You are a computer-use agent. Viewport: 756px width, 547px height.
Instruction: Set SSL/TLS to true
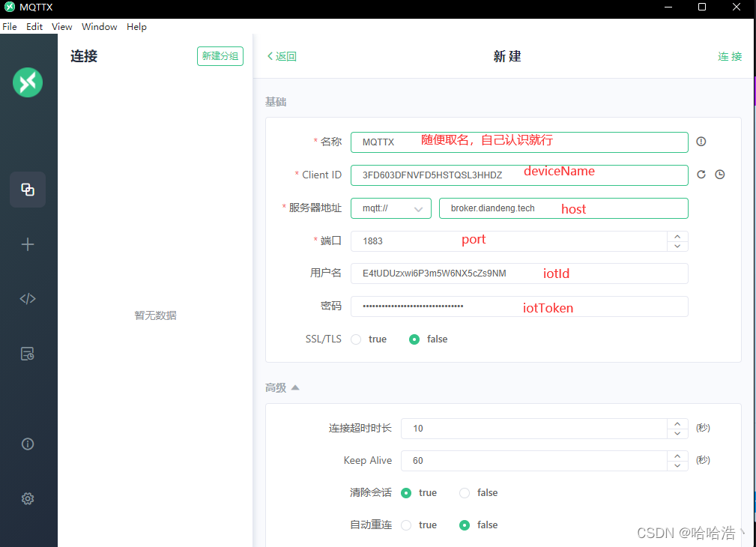tap(357, 339)
